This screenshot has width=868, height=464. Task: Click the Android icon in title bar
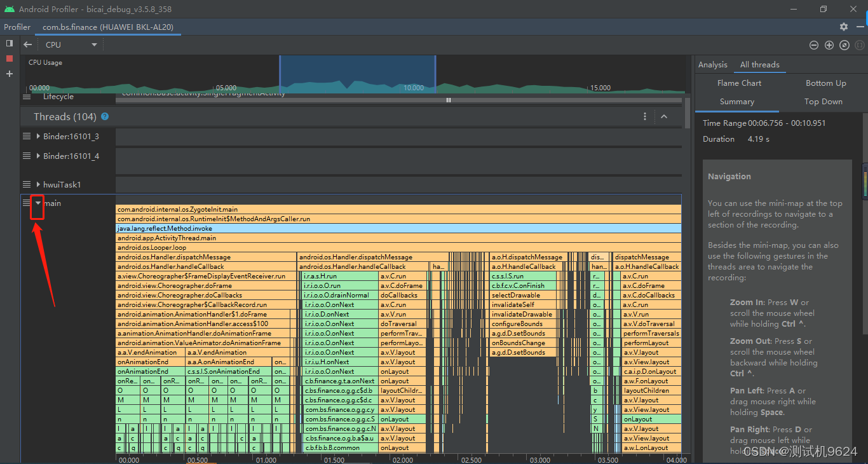[x=9, y=9]
